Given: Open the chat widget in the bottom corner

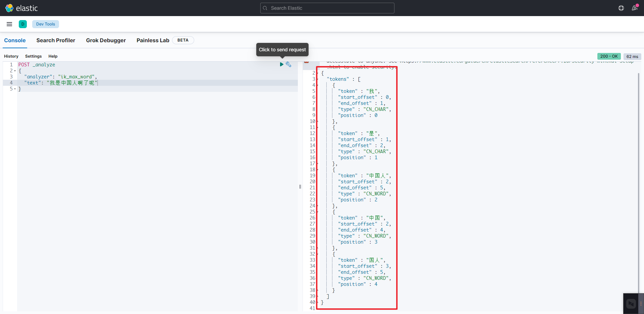Looking at the screenshot, I should point(631,304).
